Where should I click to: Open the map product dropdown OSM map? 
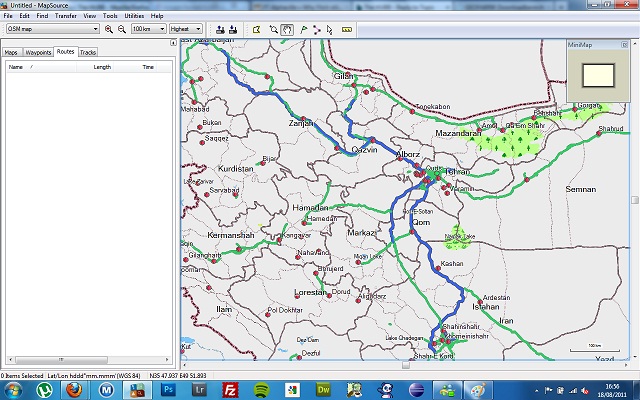click(53, 29)
